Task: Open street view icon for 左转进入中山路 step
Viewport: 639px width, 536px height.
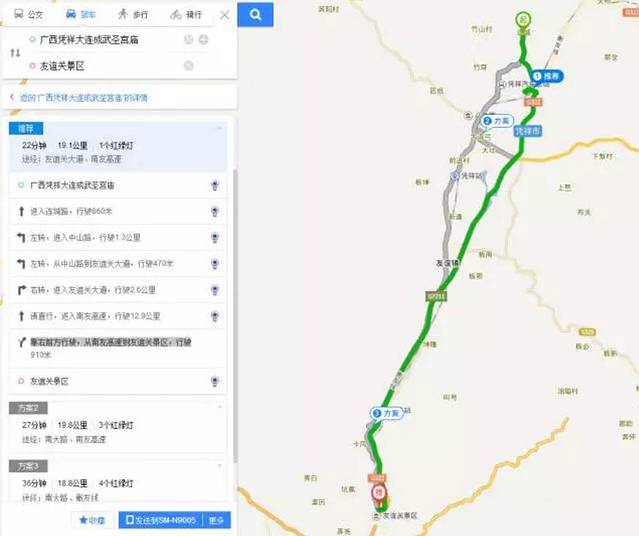Action: point(215,237)
